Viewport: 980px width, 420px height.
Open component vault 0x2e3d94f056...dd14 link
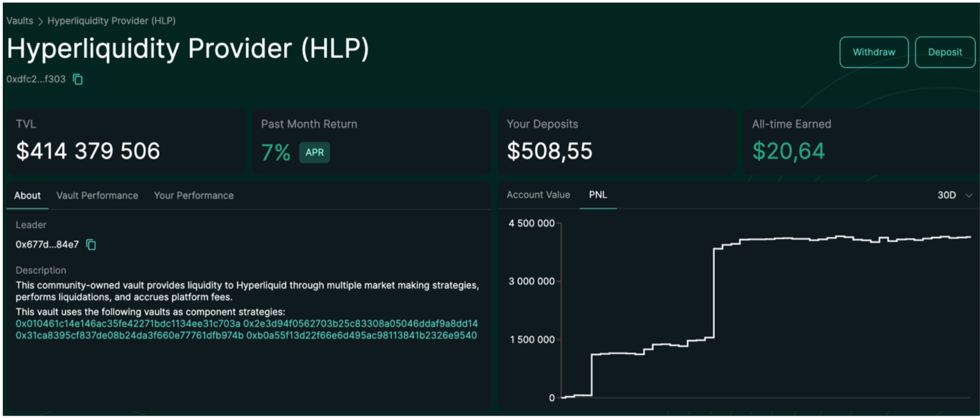[360, 324]
